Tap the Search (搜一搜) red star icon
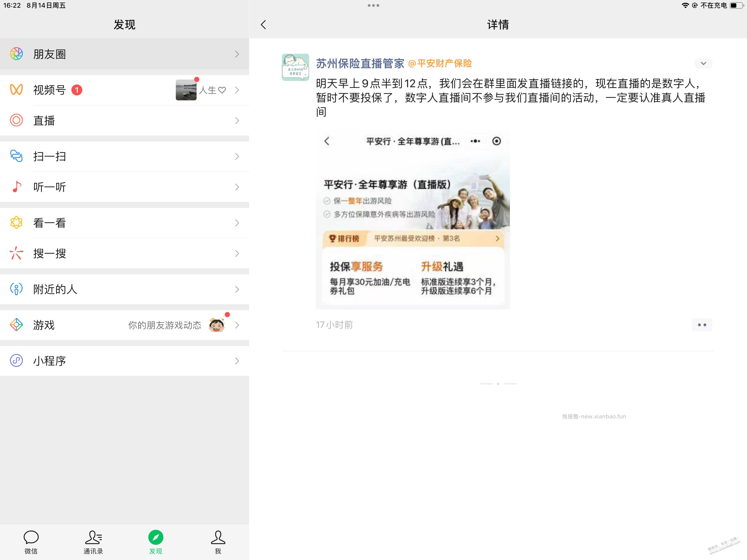 pyautogui.click(x=16, y=253)
